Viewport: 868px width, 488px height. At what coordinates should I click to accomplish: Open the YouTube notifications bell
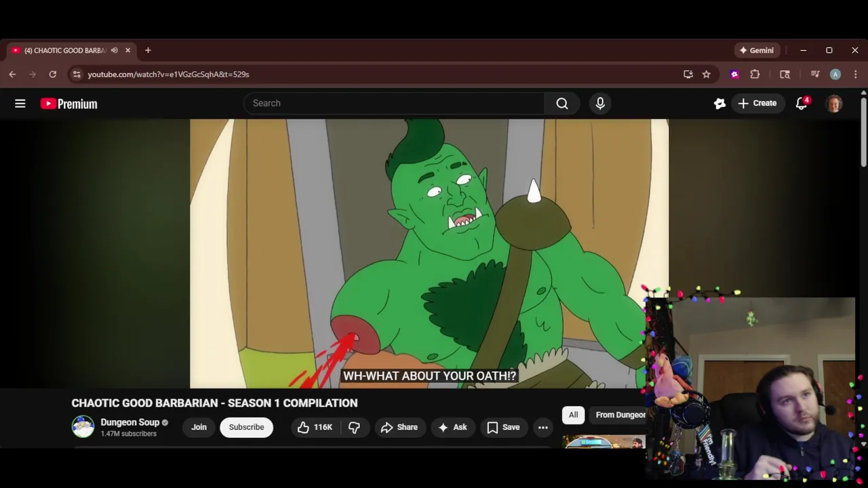[x=802, y=103]
